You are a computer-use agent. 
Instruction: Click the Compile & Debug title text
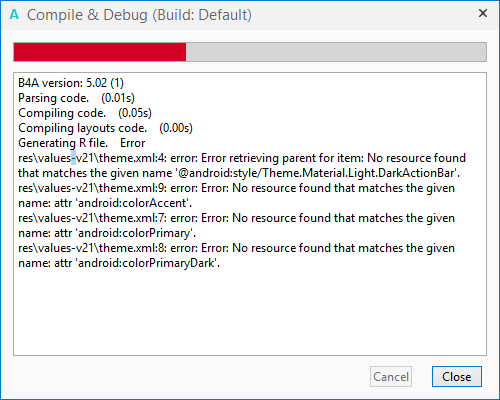139,15
